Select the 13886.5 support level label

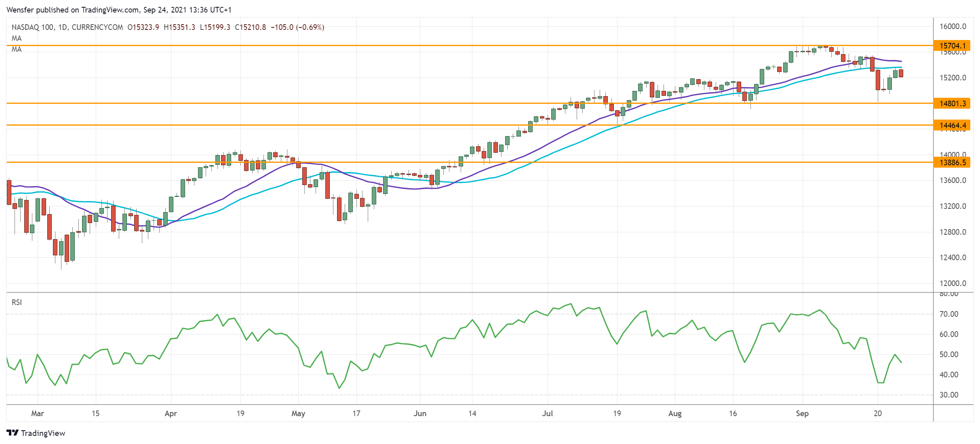click(952, 162)
